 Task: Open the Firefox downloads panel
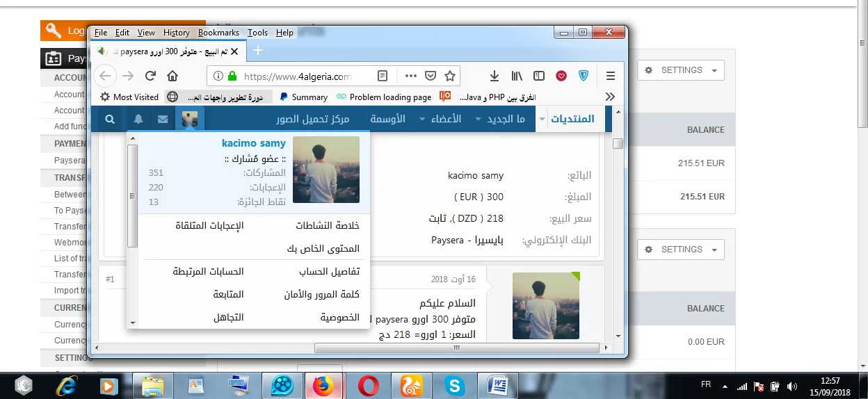(x=495, y=76)
